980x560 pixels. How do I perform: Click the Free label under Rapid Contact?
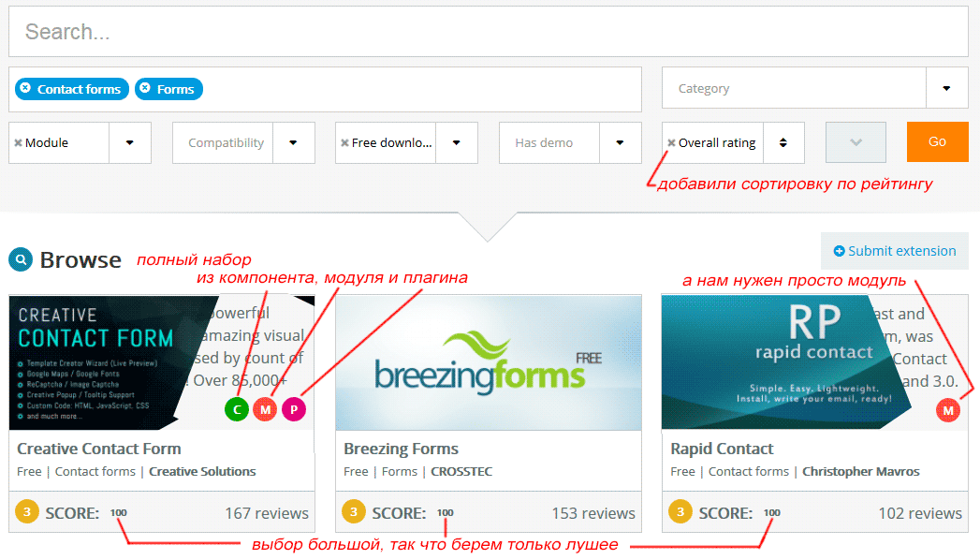(x=682, y=471)
